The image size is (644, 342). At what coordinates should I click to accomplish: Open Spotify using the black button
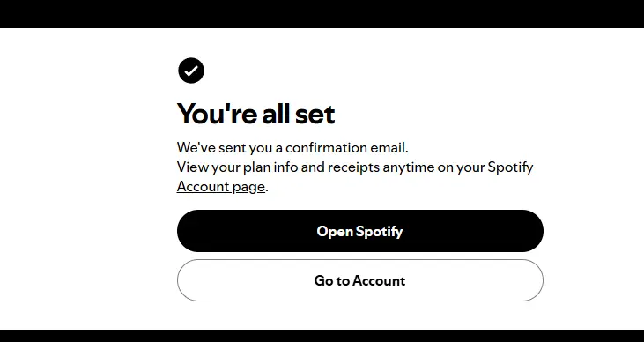360,231
